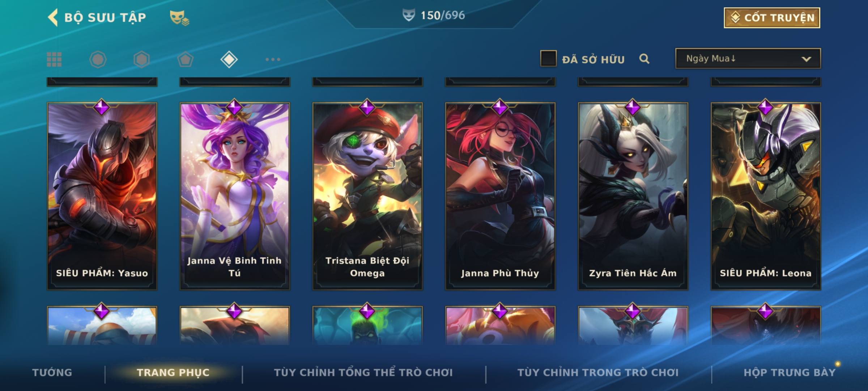Select the round octagon rarity filter icon
This screenshot has width=868, height=391.
[98, 59]
